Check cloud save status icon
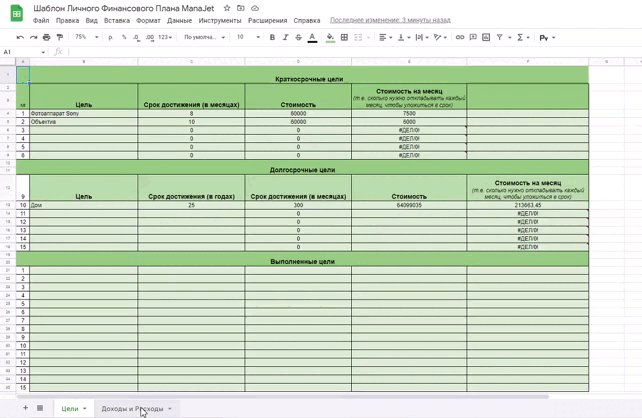 point(255,8)
